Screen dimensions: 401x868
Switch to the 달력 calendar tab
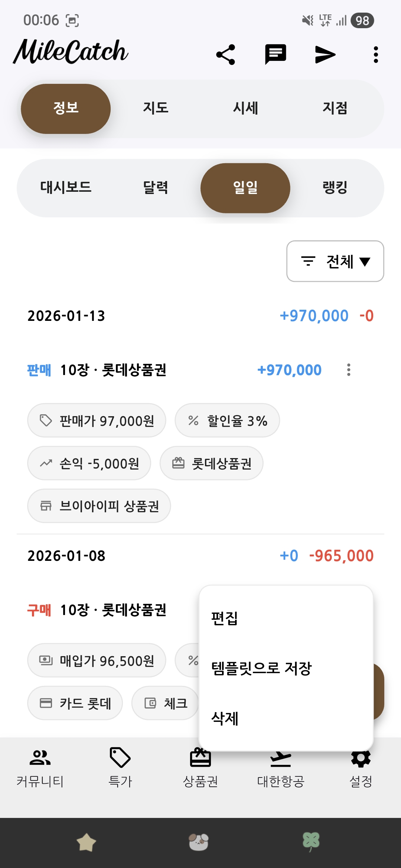pos(156,188)
